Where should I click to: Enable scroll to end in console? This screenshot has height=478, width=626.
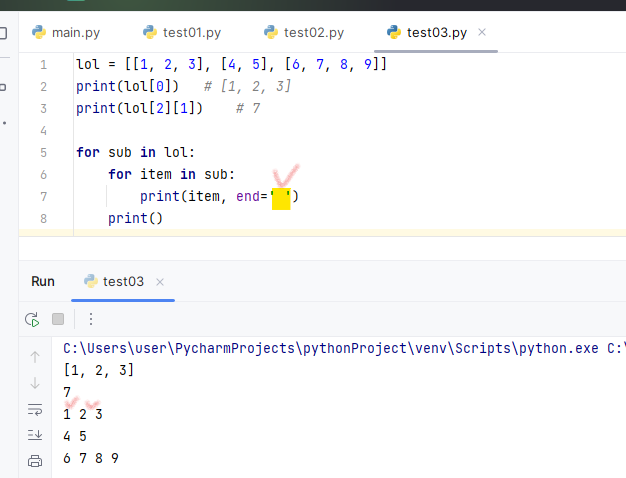tap(35, 435)
